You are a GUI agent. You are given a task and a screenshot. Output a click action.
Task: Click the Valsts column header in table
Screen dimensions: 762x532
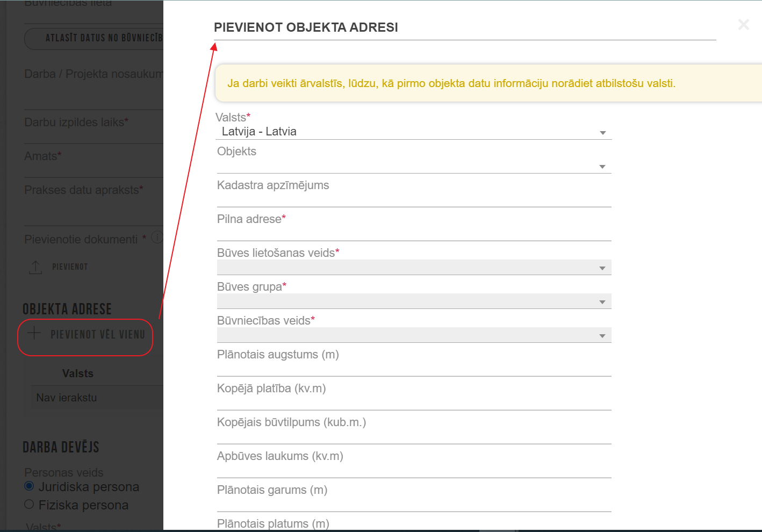point(78,373)
